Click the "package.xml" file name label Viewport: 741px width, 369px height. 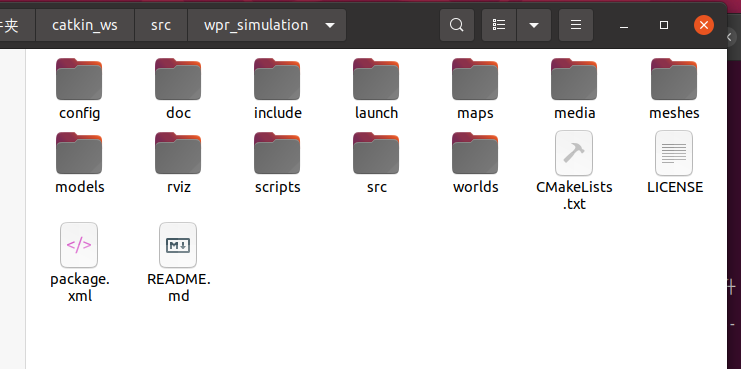80,288
